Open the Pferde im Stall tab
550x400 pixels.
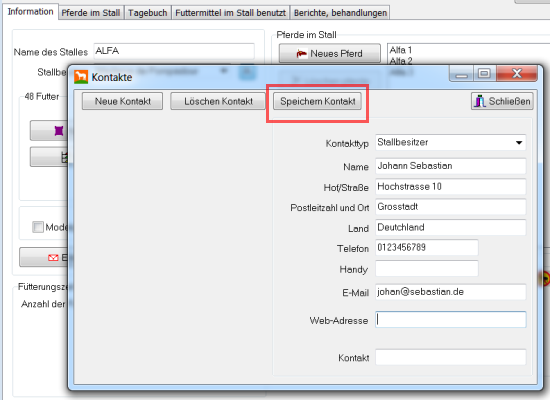(91, 13)
